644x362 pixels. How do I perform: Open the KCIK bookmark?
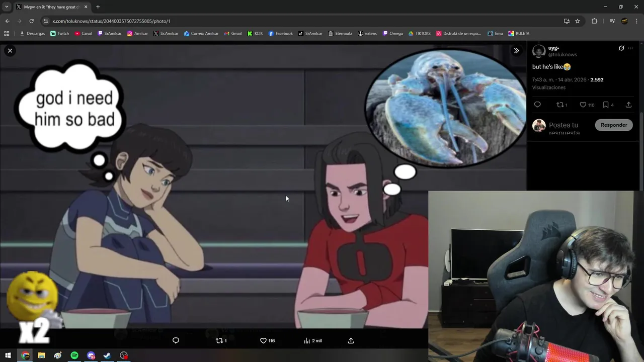click(255, 34)
